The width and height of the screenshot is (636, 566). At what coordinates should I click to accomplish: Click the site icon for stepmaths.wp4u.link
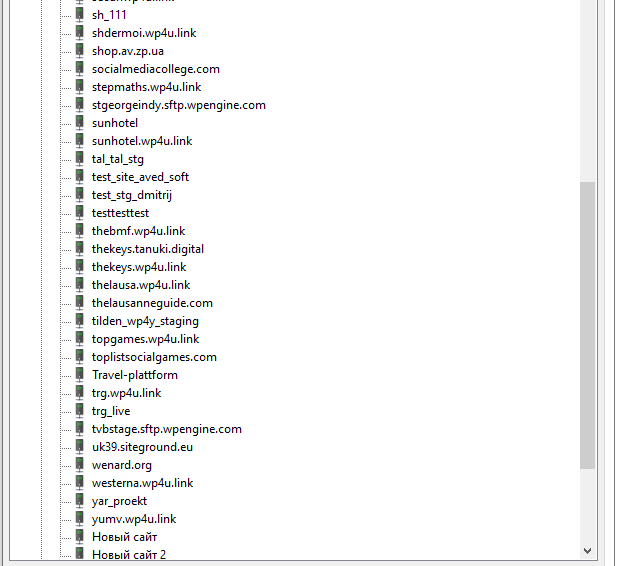[x=80, y=86]
